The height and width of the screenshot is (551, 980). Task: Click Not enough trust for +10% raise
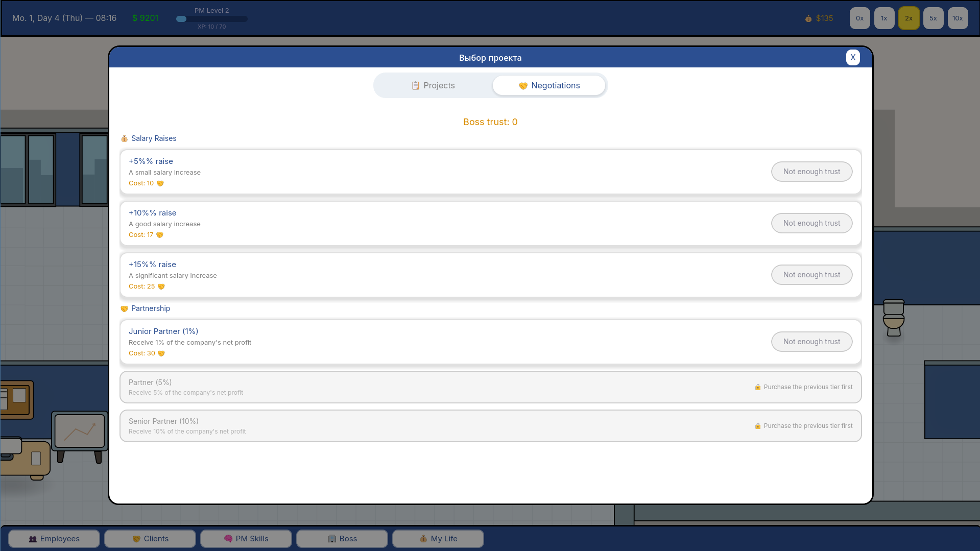point(811,223)
